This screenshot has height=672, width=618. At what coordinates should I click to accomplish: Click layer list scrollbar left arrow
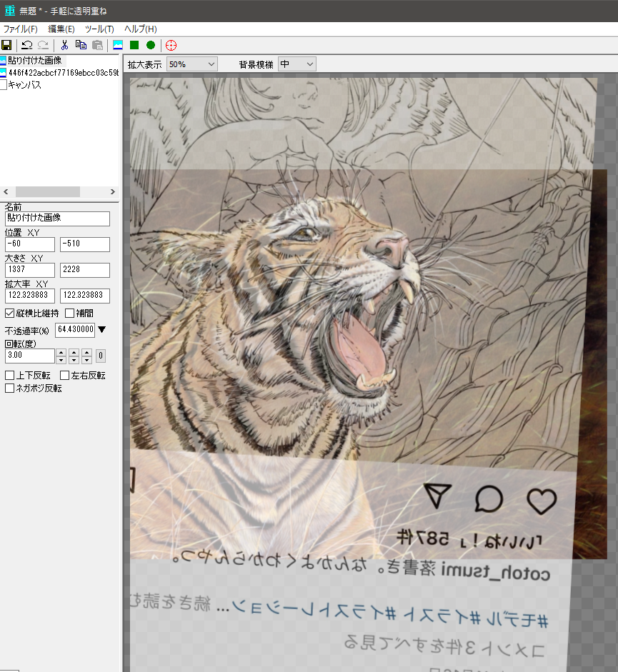click(6, 192)
